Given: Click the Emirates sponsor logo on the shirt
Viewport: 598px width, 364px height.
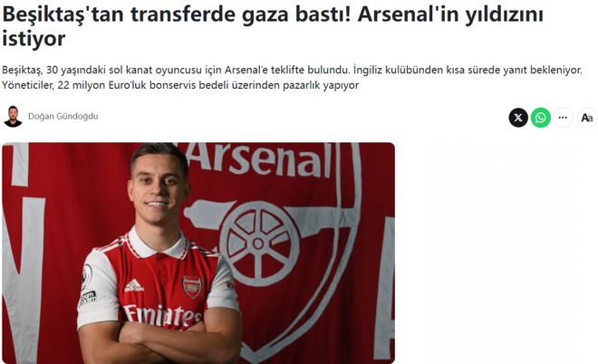Looking at the screenshot, I should click(x=163, y=315).
